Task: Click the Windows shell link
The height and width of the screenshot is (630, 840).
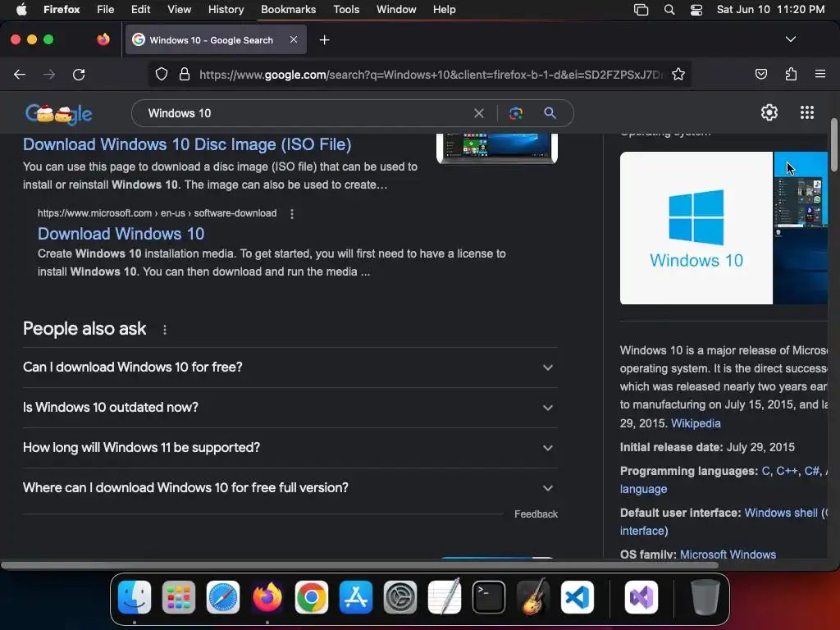Action: 781,513
